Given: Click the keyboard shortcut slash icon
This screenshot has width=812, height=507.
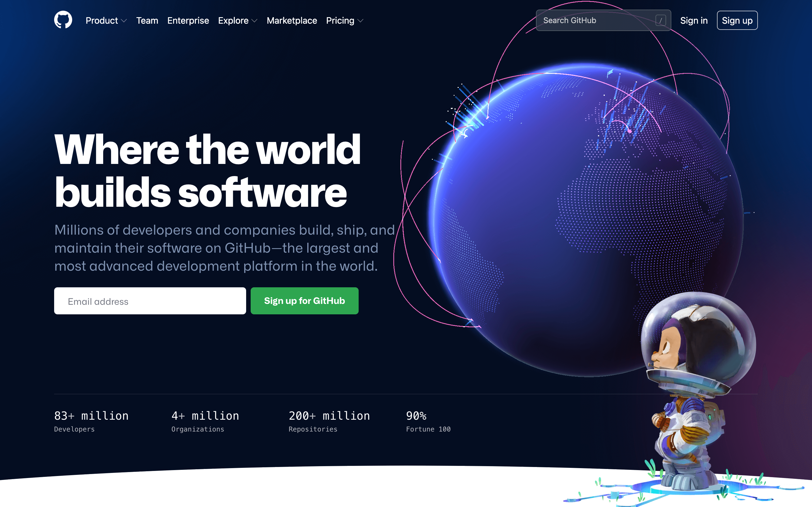Looking at the screenshot, I should [661, 21].
